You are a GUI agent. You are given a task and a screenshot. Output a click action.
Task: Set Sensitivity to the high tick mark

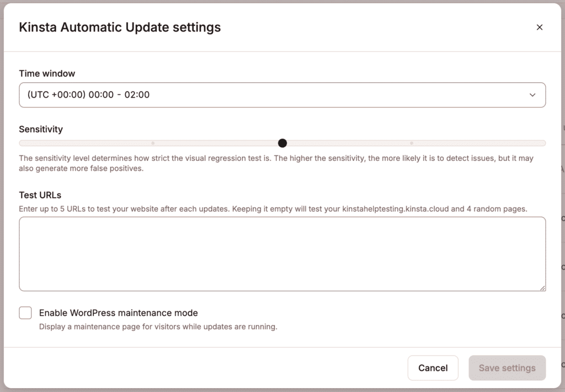412,143
